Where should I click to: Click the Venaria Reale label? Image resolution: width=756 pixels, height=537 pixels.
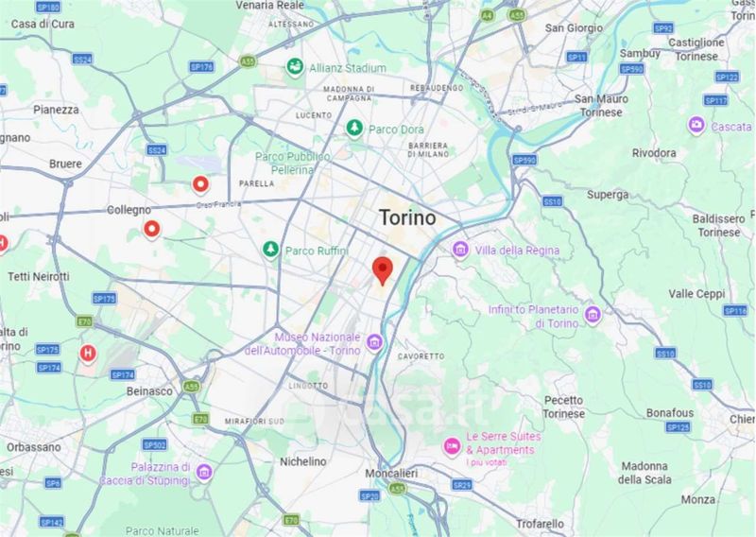coord(270,6)
